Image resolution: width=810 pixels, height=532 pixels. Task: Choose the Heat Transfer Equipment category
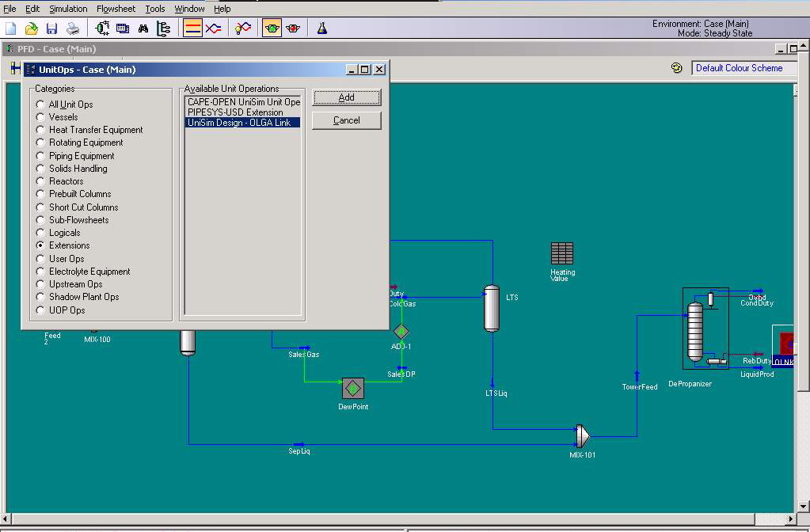40,130
